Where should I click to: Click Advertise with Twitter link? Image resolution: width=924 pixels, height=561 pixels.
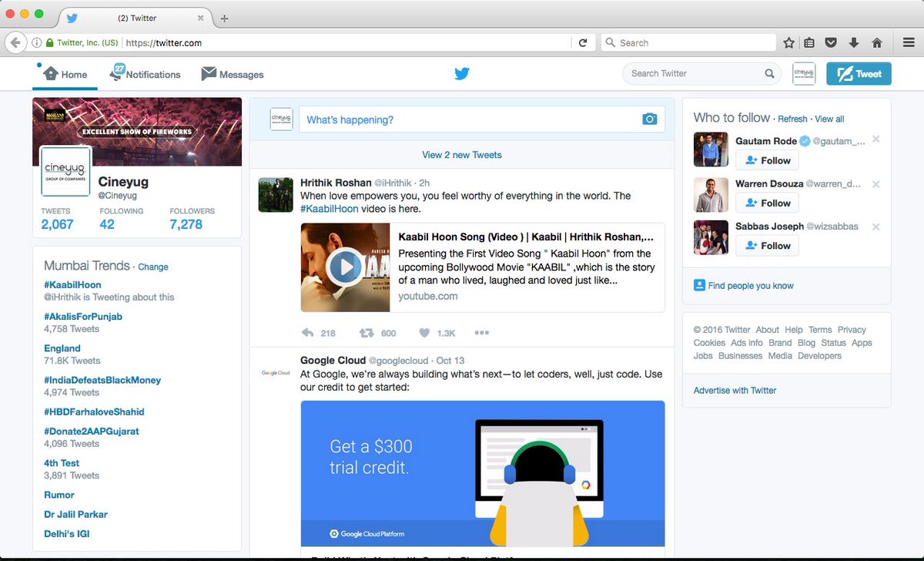735,391
